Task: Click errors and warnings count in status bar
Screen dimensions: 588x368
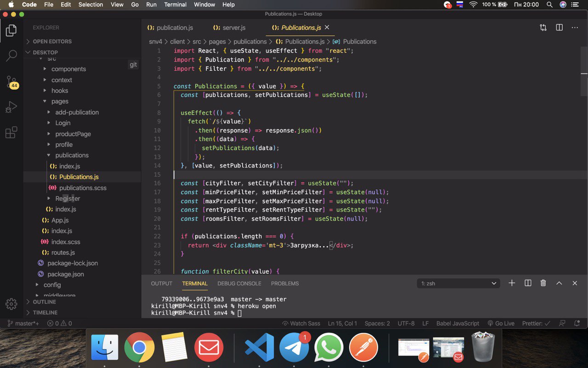Action: coord(59,323)
